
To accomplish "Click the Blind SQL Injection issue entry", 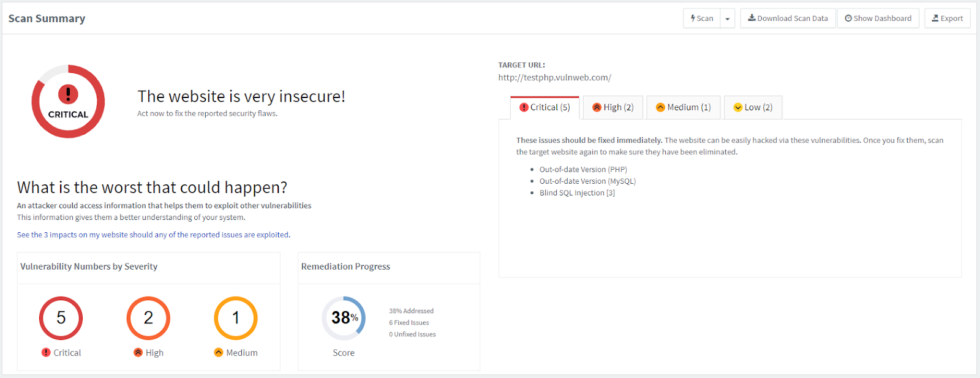I will pos(577,193).
